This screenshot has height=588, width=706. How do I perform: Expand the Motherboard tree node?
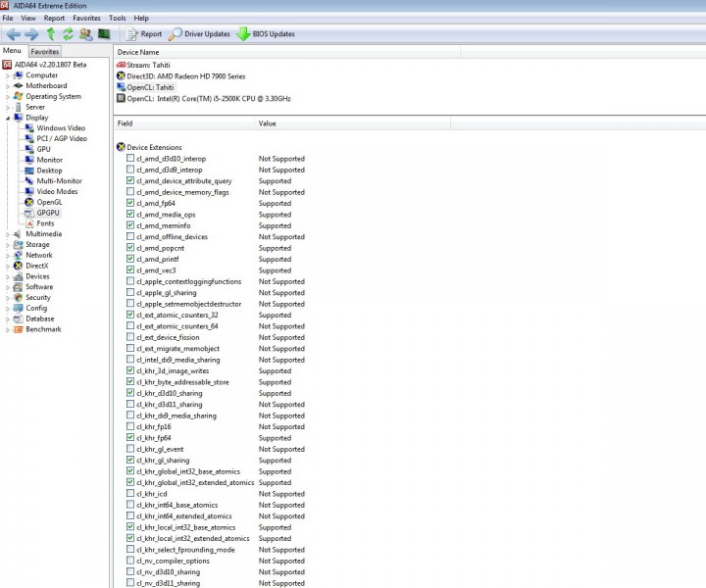(8, 86)
